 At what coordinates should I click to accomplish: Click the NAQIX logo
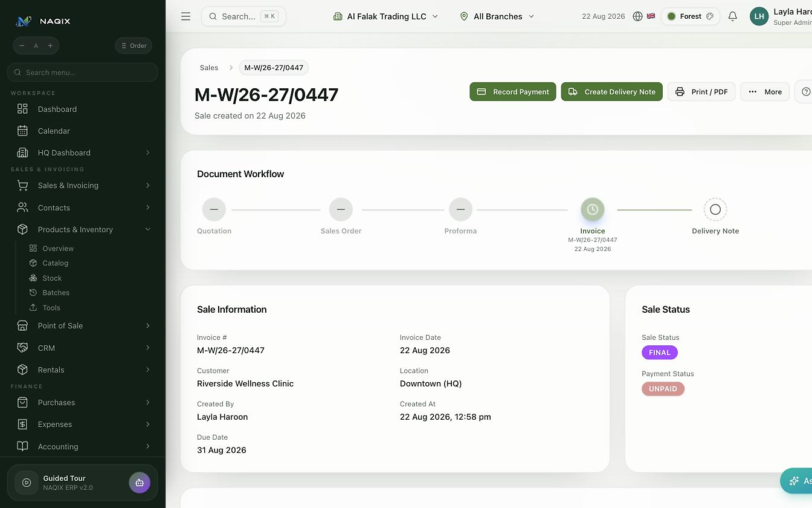43,21
